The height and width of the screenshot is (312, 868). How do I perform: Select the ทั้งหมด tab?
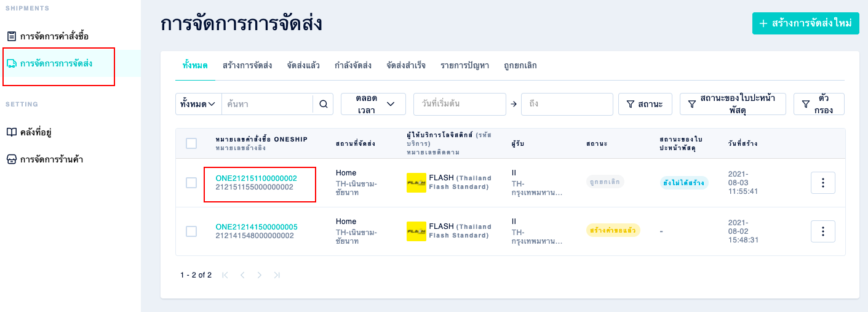click(x=195, y=65)
